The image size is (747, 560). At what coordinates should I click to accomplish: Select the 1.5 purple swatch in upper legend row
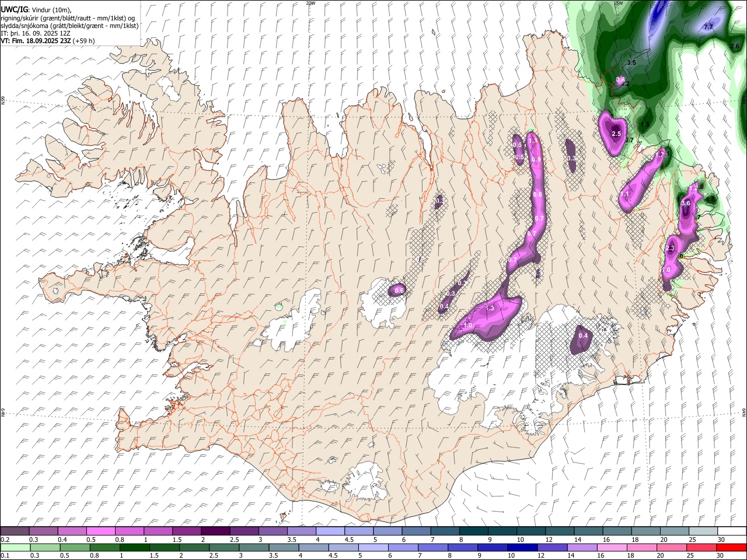click(x=186, y=531)
